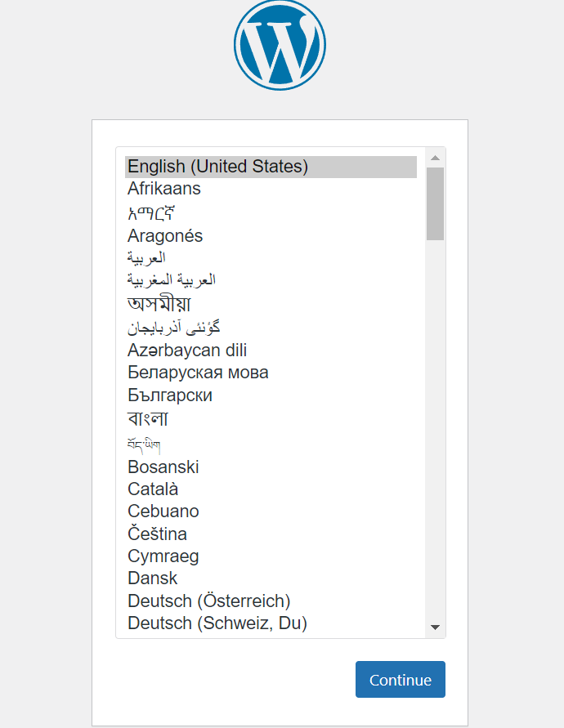Screen dimensions: 564x728
Task: Select Dansk language
Action: pos(271,578)
